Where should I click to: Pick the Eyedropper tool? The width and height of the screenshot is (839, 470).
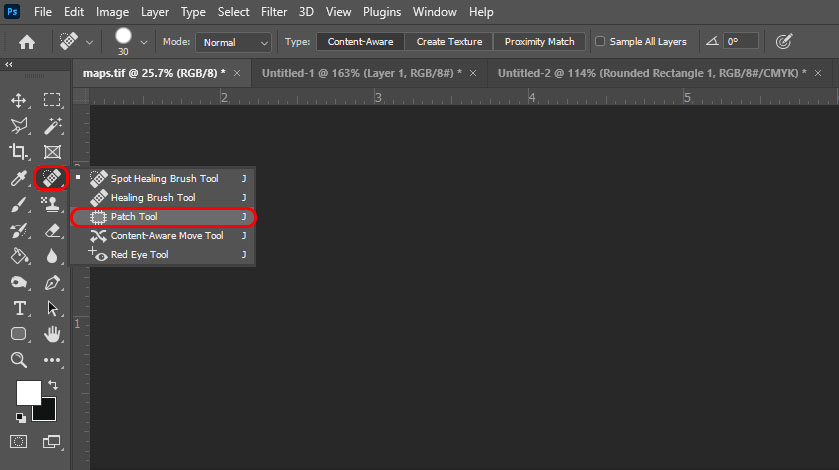(18, 179)
